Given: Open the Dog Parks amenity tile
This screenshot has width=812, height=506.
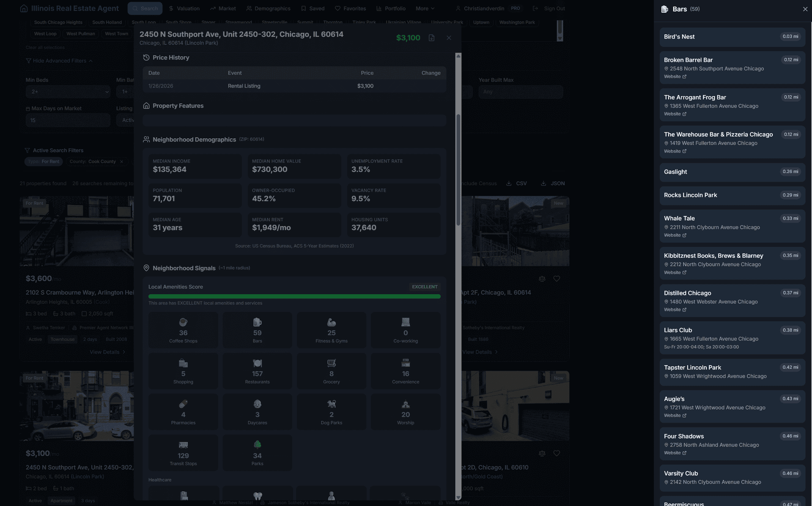Looking at the screenshot, I should coord(331,412).
